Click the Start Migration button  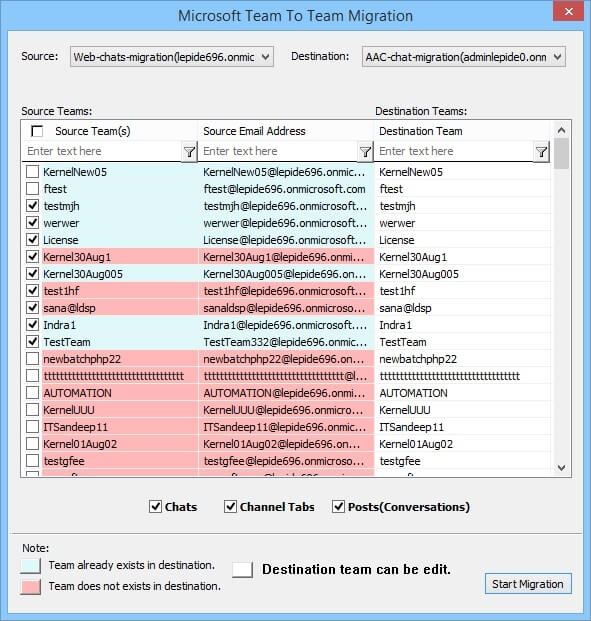[528, 584]
